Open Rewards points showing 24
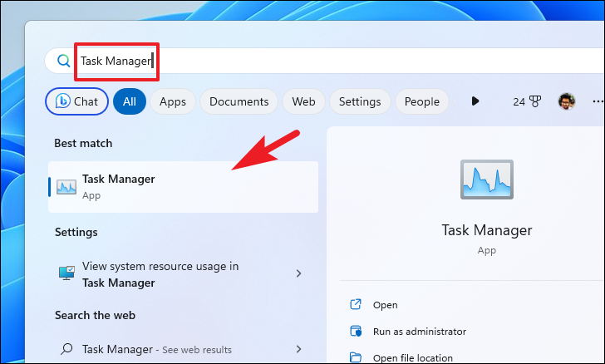 [527, 101]
